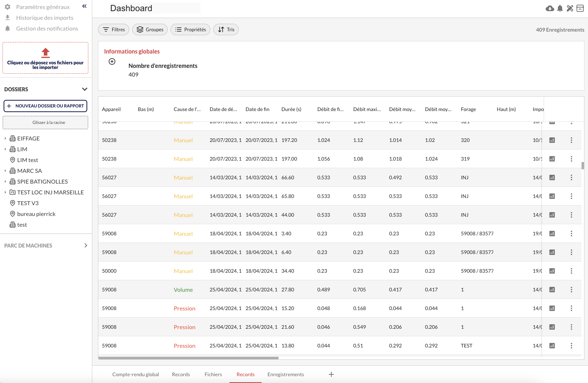Add a new tab with plus icon
Screen dimensions: 588x383
pyautogui.click(x=331, y=374)
